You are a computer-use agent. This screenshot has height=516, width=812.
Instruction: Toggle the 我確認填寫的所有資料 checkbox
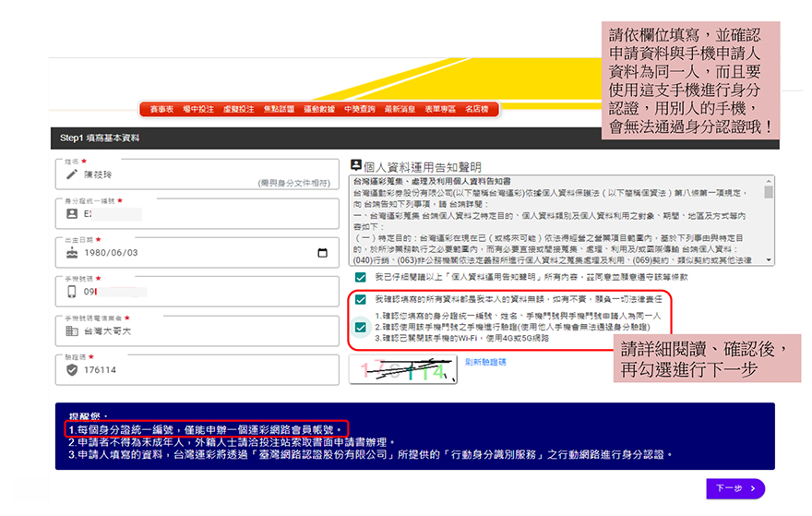pos(360,300)
